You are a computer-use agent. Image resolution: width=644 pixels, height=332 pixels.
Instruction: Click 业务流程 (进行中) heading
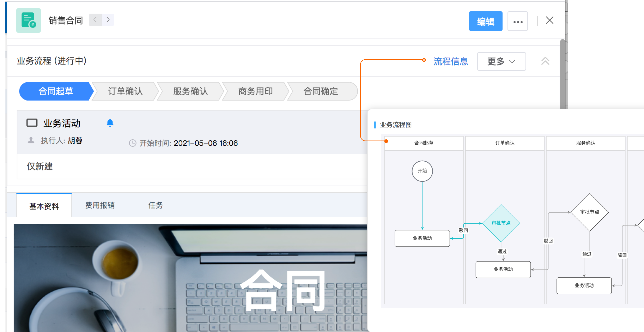pos(52,61)
